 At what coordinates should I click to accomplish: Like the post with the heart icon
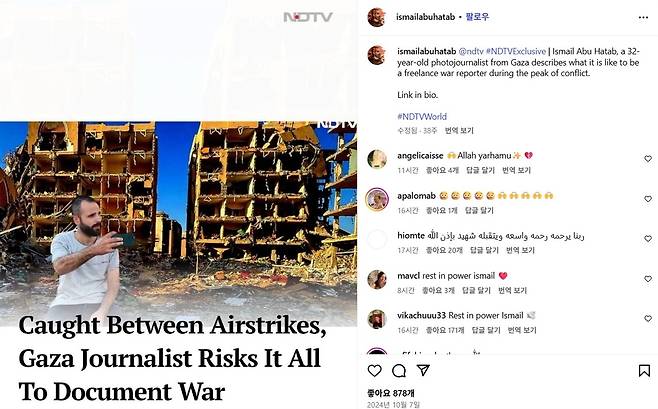(x=374, y=370)
